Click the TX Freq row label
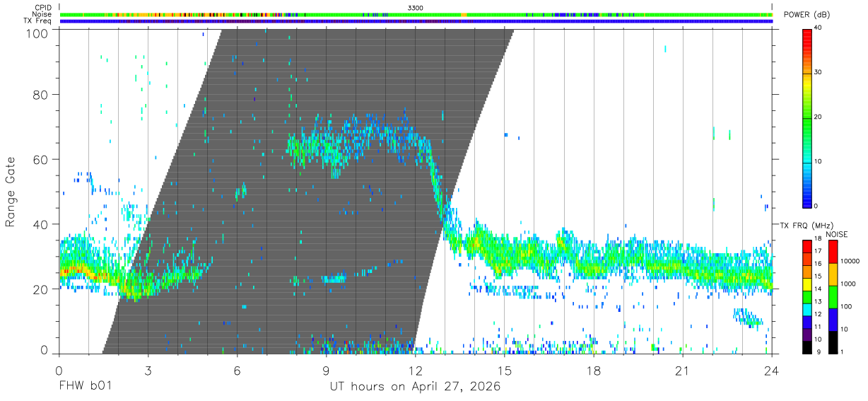868x401 pixels. pyautogui.click(x=38, y=21)
